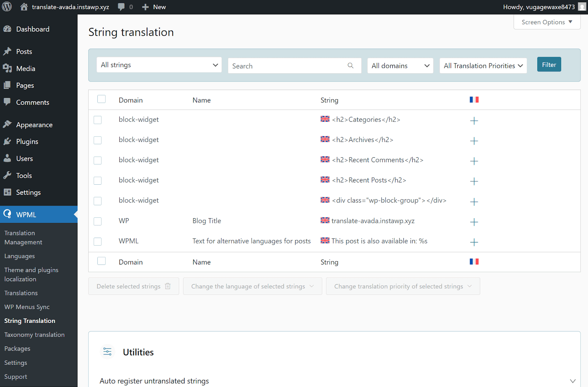Viewport: 588px width, 387px height.
Task: Click the plus icon beside New
Action: coord(146,7)
